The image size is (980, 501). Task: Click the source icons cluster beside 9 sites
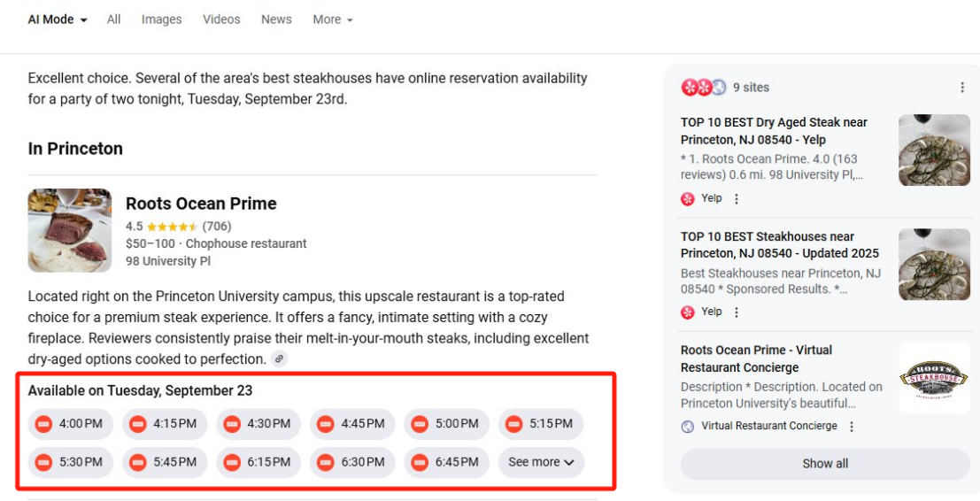(703, 88)
